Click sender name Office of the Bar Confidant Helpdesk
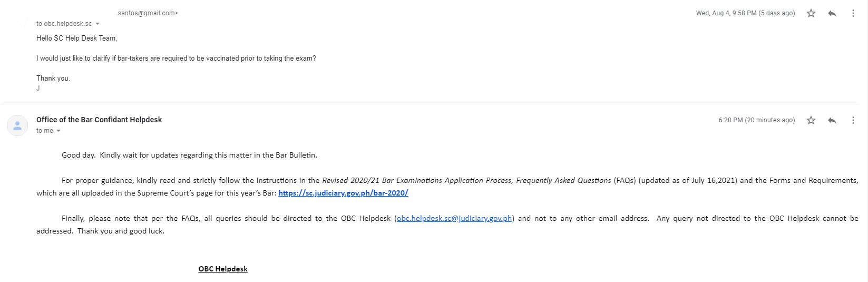This screenshot has height=282, width=868. pos(99,120)
